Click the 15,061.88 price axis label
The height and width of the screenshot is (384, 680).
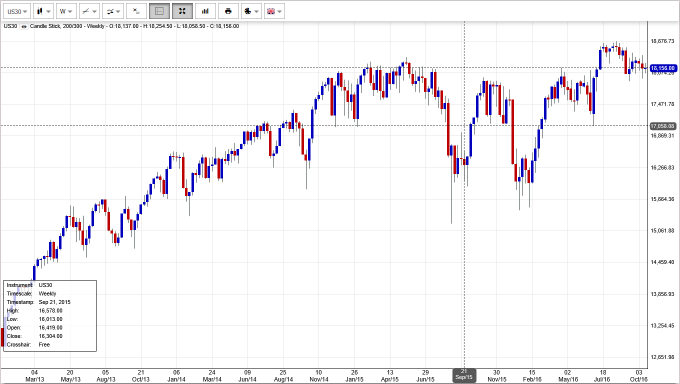coord(662,230)
